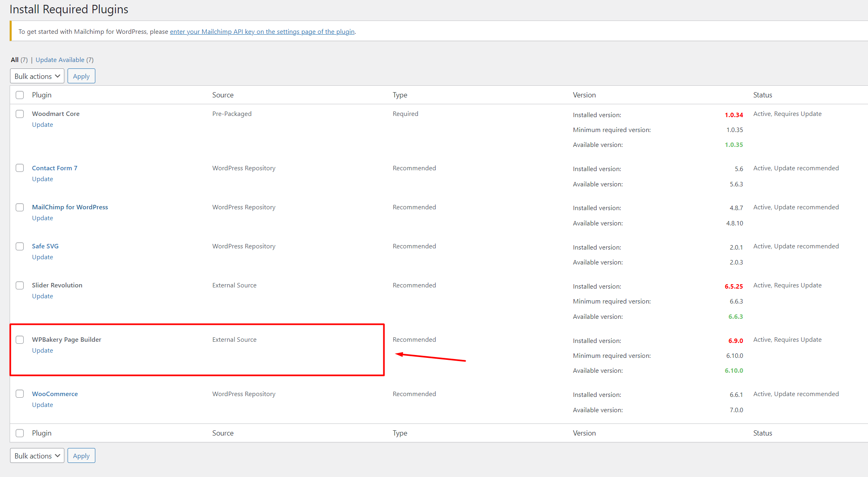Check the Woodmart Core plugin checkbox
This screenshot has width=868, height=477.
pos(20,114)
